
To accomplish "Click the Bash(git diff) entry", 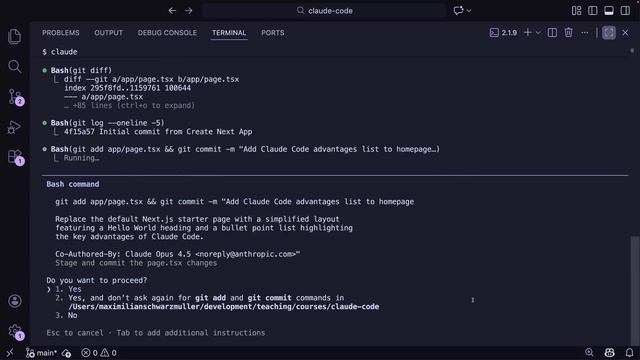I will 81,70.
